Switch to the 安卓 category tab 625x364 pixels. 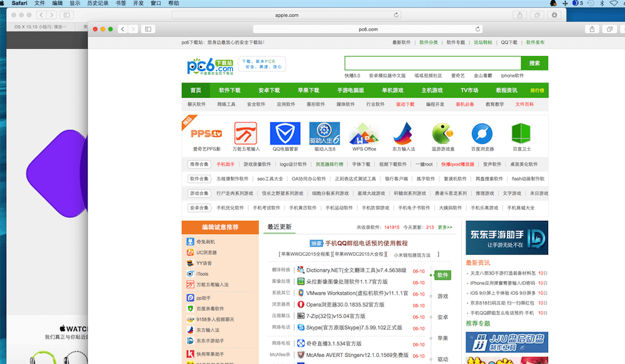click(443, 317)
